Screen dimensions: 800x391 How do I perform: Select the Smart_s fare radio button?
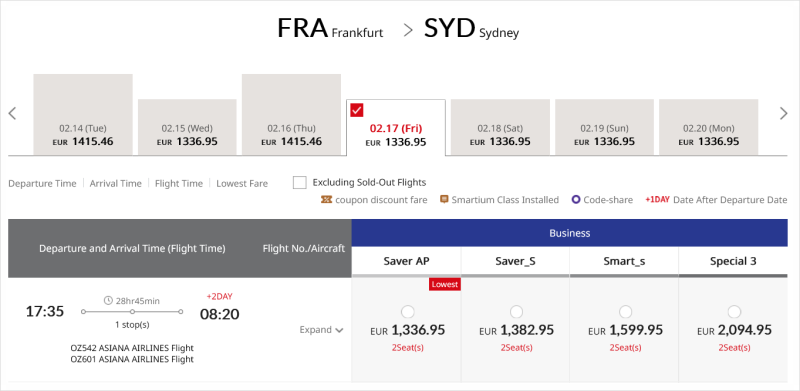click(x=625, y=311)
